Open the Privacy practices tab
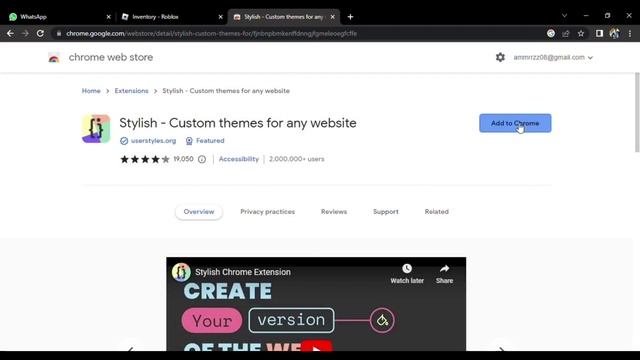This screenshot has width=640, height=360. (267, 211)
